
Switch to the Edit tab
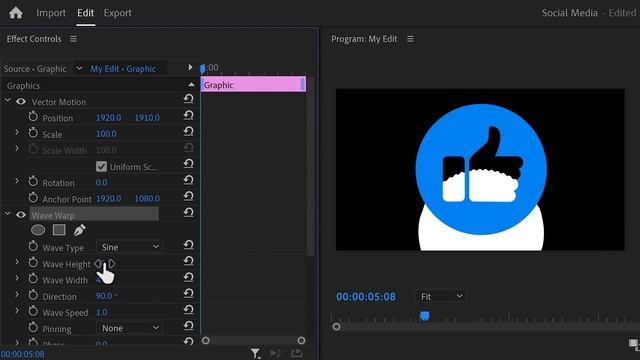click(x=85, y=13)
